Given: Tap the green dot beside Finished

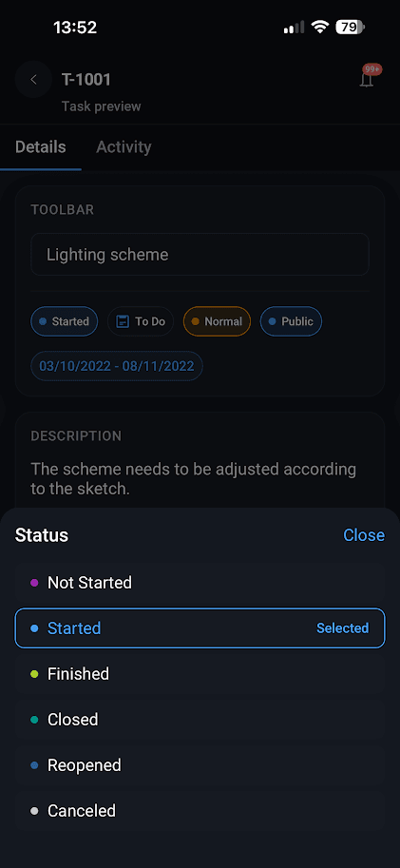Looking at the screenshot, I should click(x=34, y=674).
